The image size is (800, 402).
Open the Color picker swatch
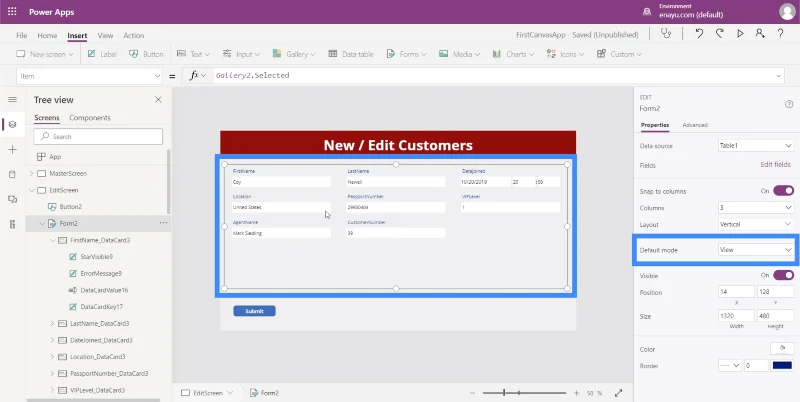[x=782, y=348]
